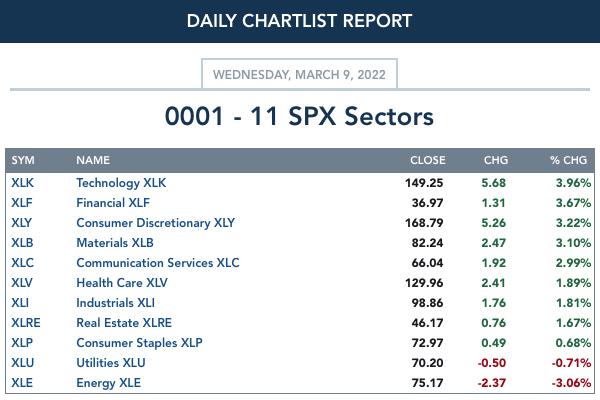Sort by CLOSE column header
The height and width of the screenshot is (400, 600).
[x=428, y=160]
